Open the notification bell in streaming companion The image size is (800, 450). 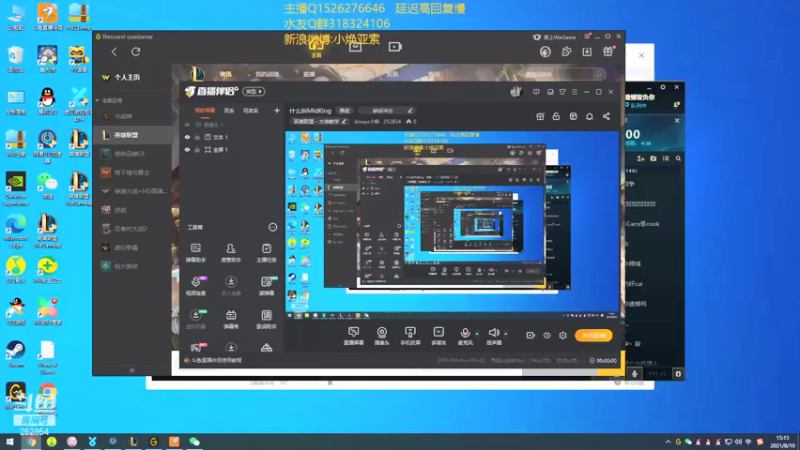click(589, 116)
